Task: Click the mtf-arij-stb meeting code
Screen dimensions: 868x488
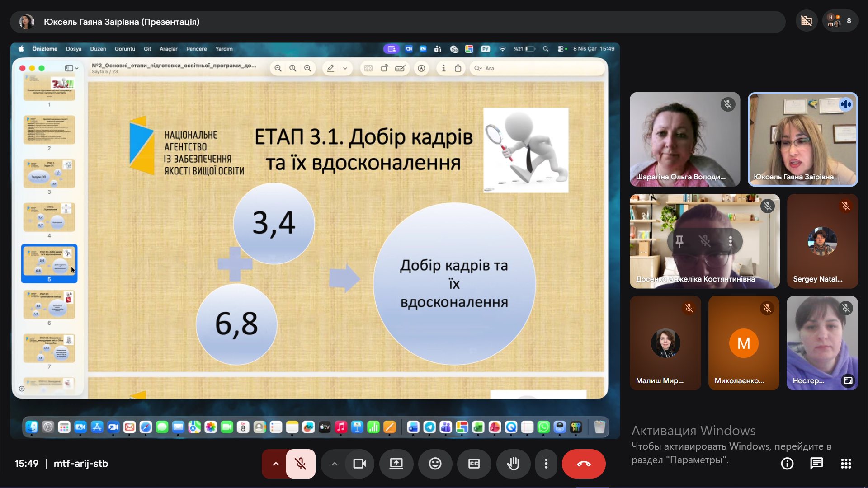Action: [x=81, y=464]
